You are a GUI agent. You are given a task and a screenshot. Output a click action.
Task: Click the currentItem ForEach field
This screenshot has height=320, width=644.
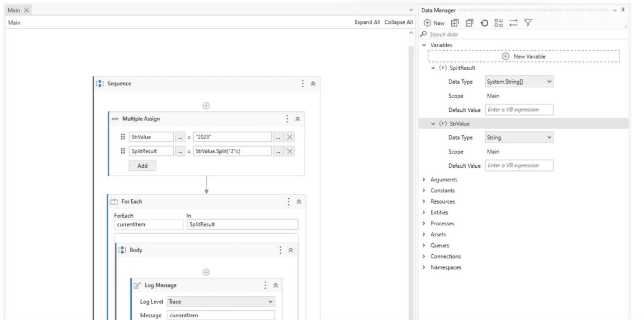148,224
